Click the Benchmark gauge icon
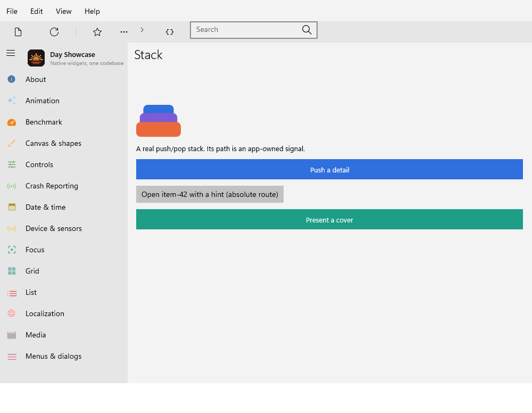Screen dimensions: 532x413 tap(12, 122)
